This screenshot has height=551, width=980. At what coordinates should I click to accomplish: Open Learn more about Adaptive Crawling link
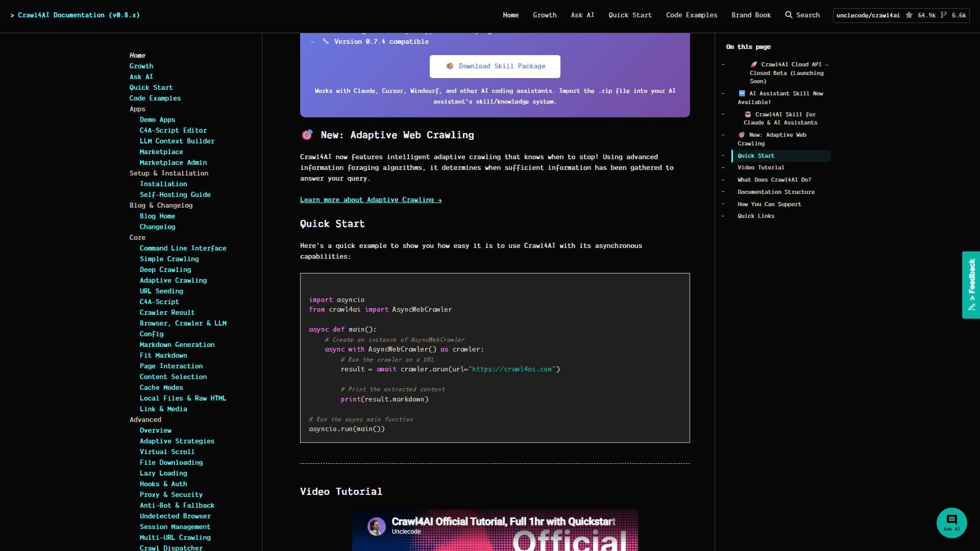pyautogui.click(x=371, y=200)
